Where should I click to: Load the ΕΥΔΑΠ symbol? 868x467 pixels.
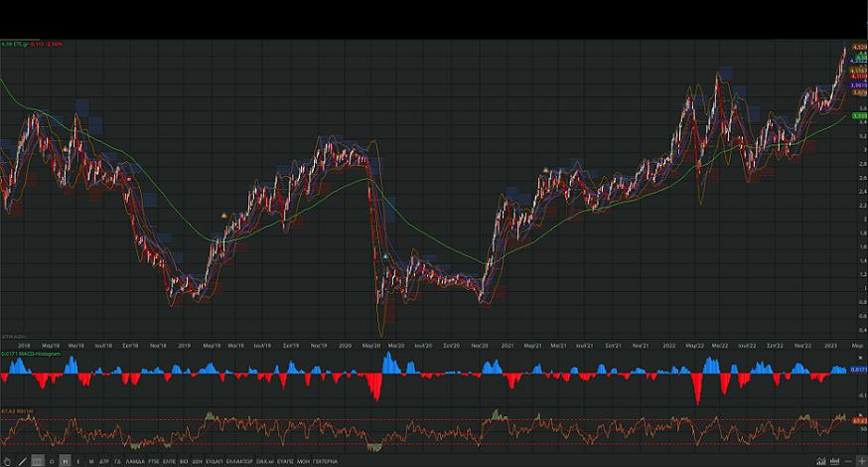(215, 461)
